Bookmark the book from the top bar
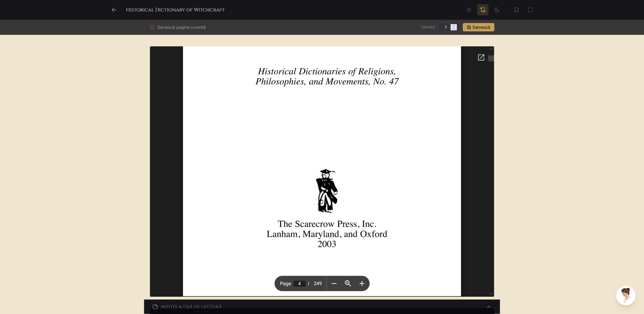Image resolution: width=644 pixels, height=314 pixels. coord(516,10)
